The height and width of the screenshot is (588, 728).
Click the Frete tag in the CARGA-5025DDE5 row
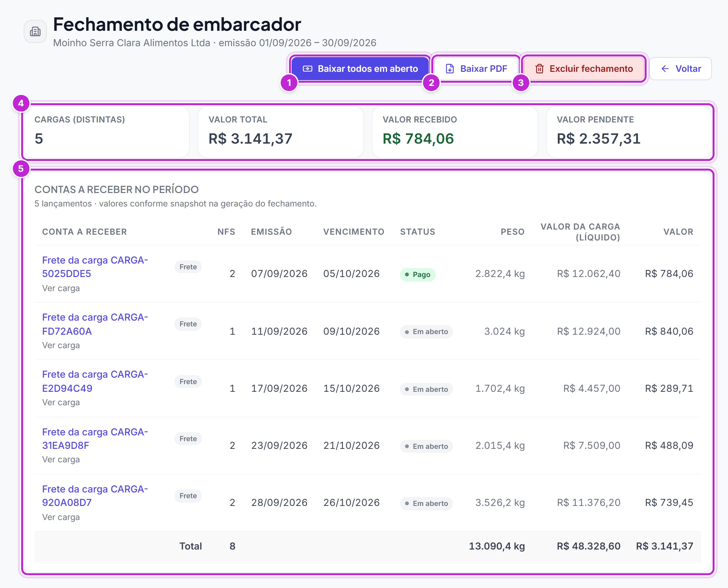point(188,267)
